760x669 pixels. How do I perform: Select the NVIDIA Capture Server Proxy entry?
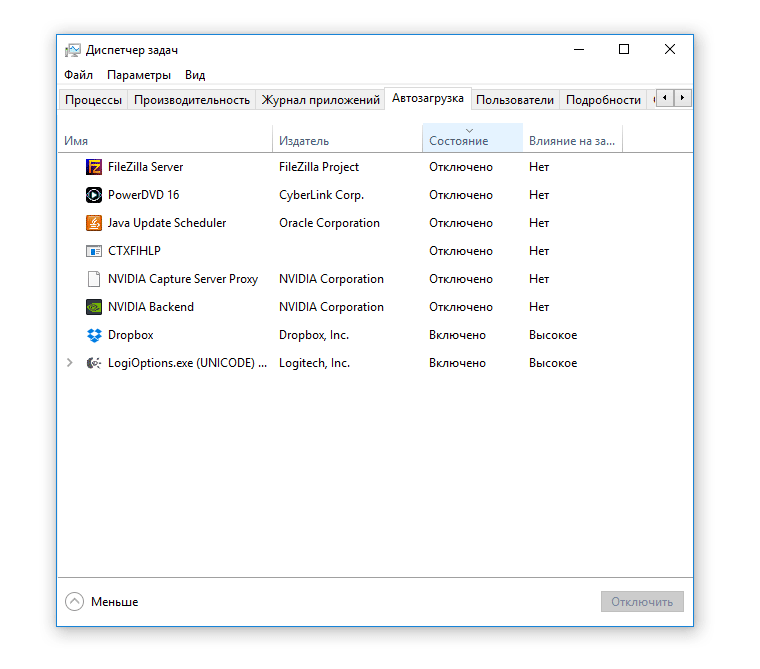click(183, 279)
